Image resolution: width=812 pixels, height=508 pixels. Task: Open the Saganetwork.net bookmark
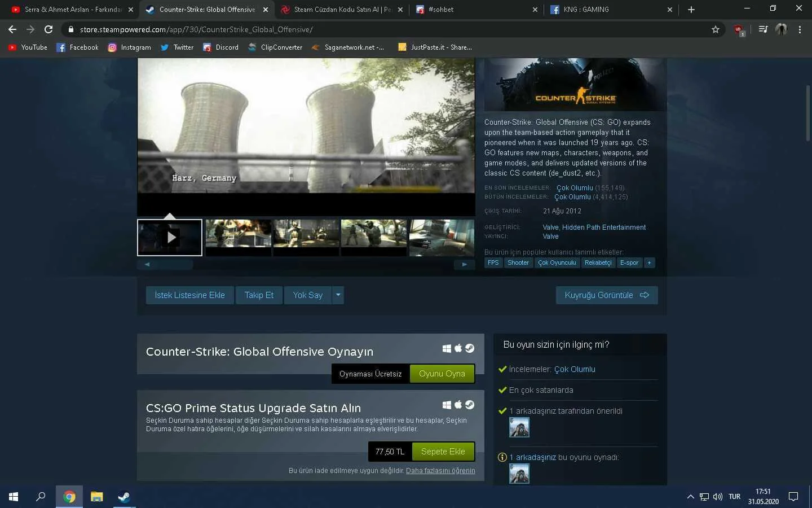point(347,47)
